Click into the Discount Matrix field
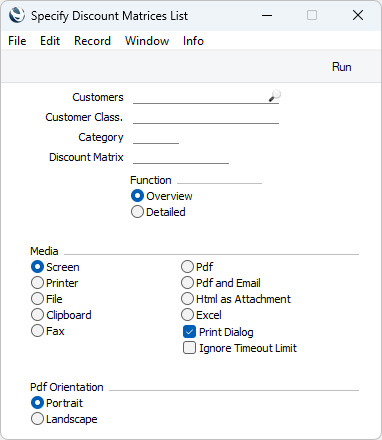This screenshot has height=440, width=382. [181, 157]
